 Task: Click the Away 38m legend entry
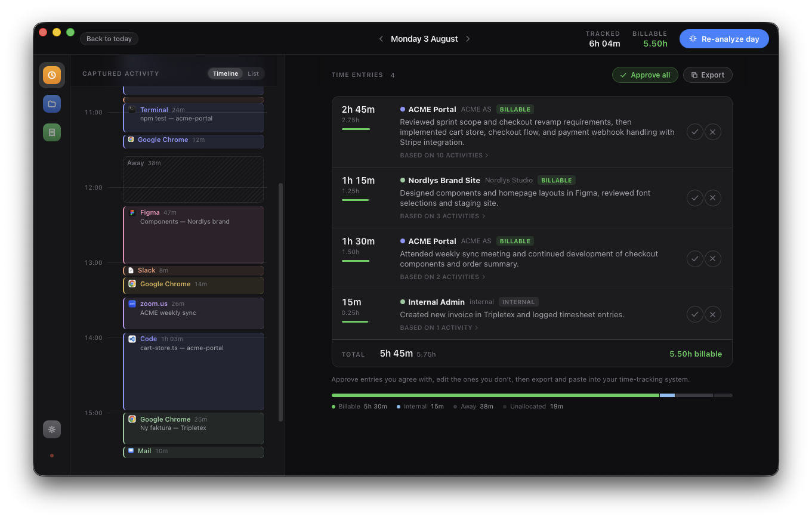pyautogui.click(x=473, y=406)
